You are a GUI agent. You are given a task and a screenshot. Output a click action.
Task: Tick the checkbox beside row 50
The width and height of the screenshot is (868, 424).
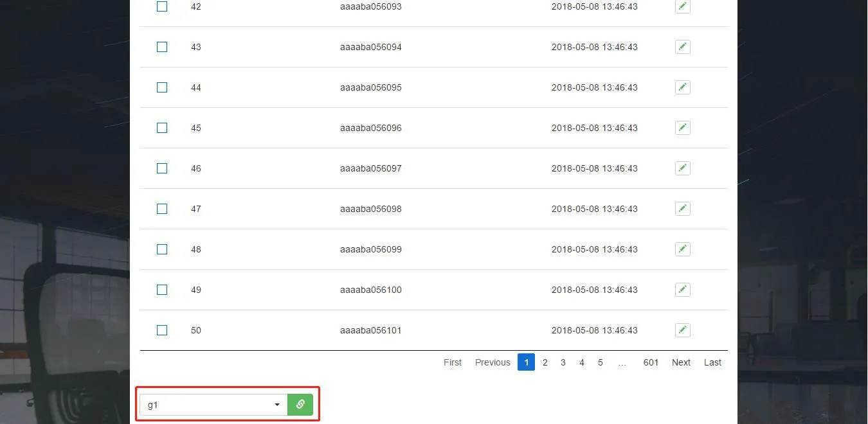[x=161, y=330]
